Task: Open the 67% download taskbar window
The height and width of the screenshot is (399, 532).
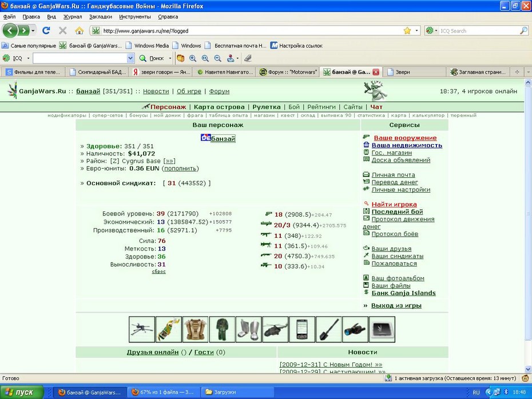Action: click(164, 392)
